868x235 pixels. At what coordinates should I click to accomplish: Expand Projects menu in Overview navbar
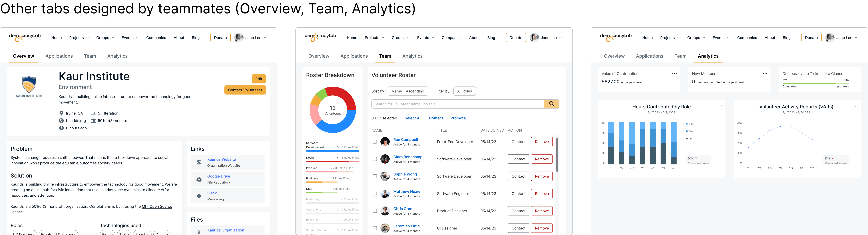click(79, 38)
